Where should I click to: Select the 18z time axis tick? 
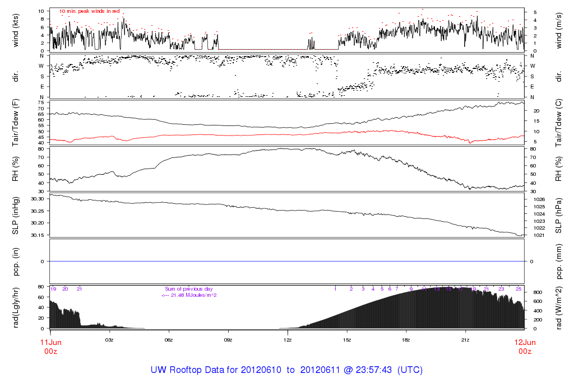[x=406, y=340]
